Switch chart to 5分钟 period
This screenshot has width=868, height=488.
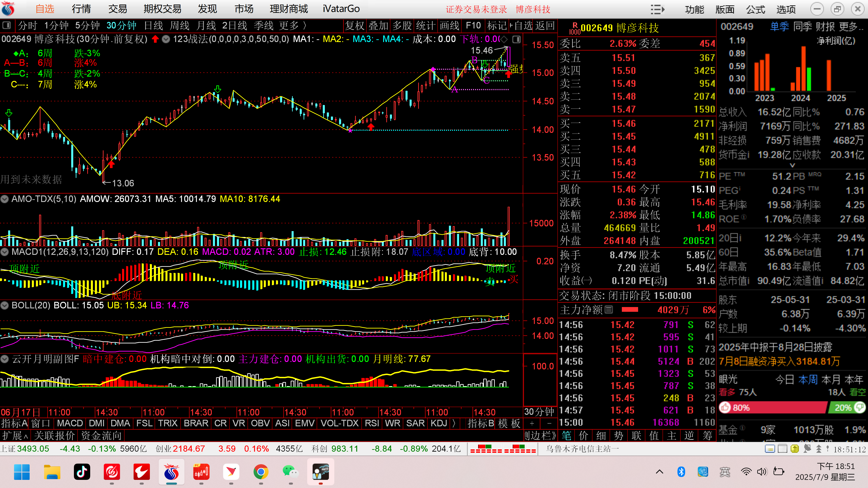(x=87, y=26)
